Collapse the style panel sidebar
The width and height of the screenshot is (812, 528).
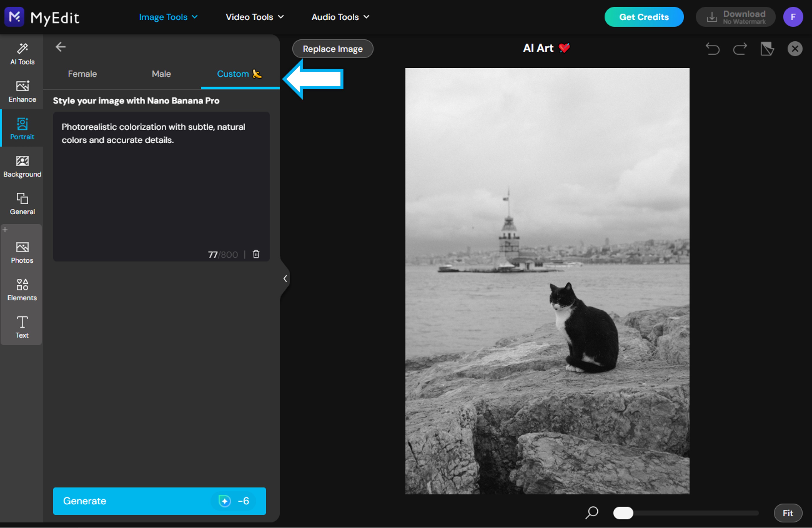coord(285,278)
